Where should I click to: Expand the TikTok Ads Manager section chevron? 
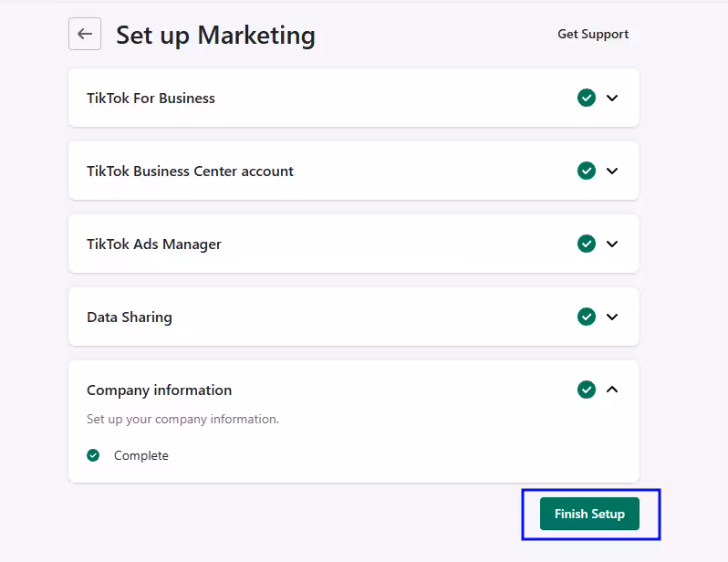[x=612, y=244]
